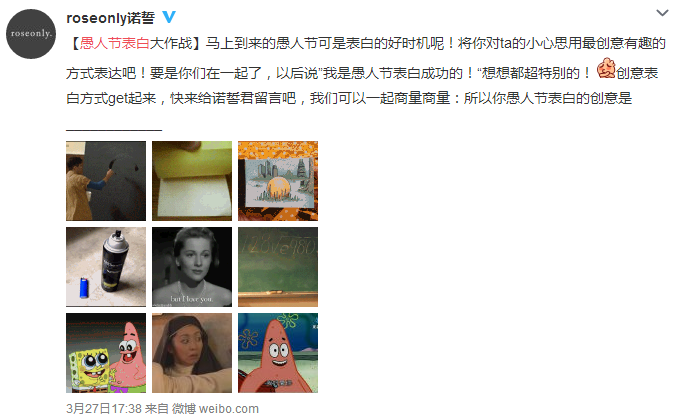Open the spray can and lighter thumbnail
The height and width of the screenshot is (420, 673).
tap(106, 267)
